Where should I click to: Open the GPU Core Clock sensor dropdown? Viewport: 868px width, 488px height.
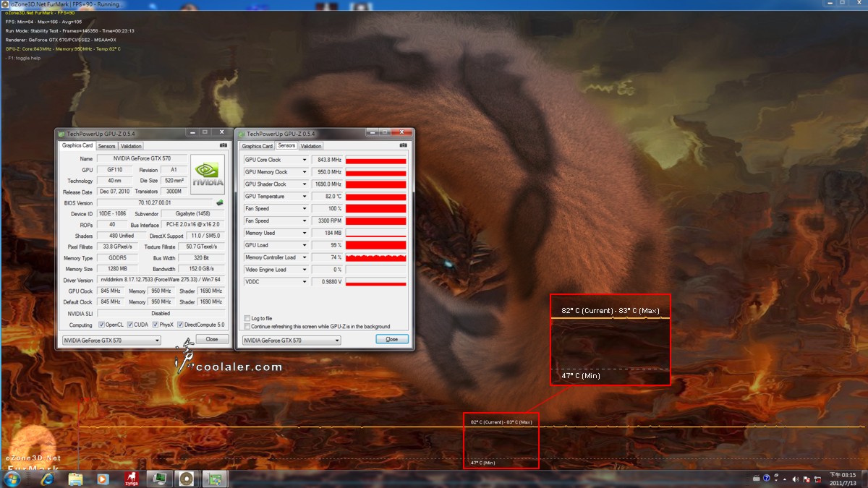(304, 160)
